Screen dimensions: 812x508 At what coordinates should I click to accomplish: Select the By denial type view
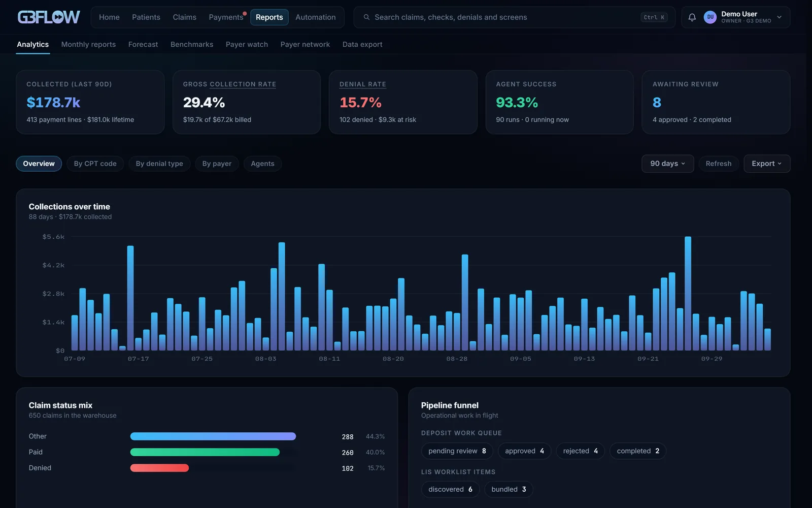[x=159, y=164]
